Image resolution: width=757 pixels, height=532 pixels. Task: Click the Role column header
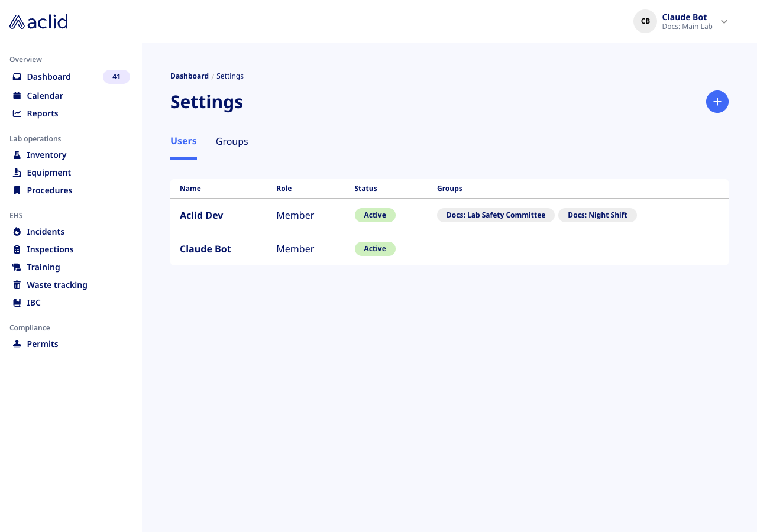pyautogui.click(x=284, y=189)
